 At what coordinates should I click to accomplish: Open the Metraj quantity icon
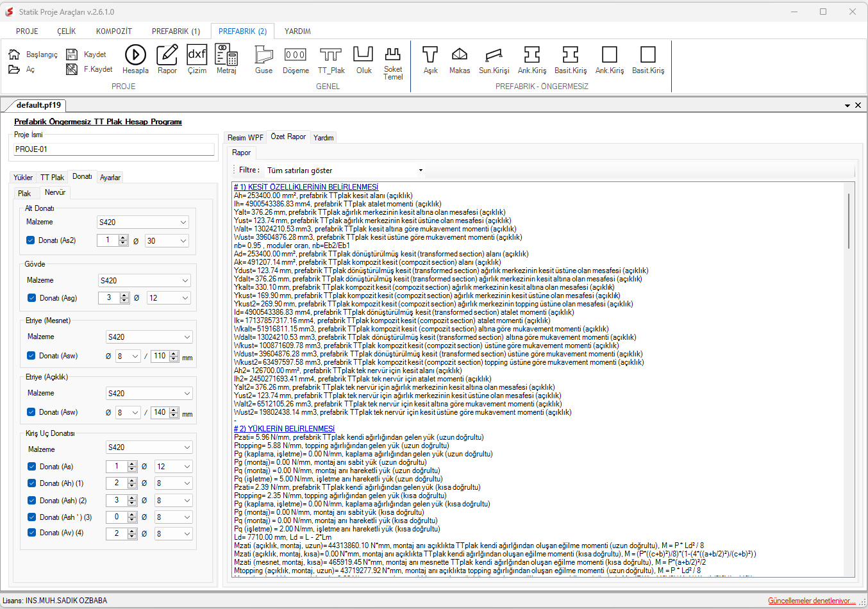(226, 54)
